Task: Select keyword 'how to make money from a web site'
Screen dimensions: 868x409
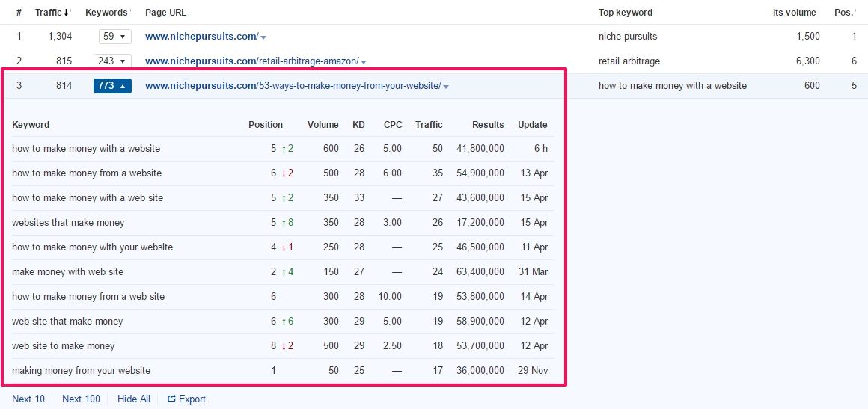Action: [x=88, y=296]
